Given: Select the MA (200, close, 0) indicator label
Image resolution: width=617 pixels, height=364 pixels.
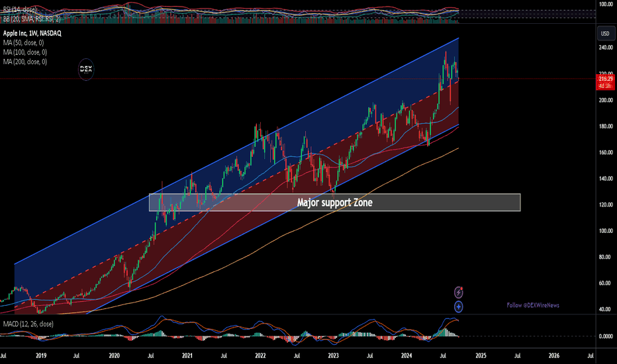Looking at the screenshot, I should click(x=25, y=62).
